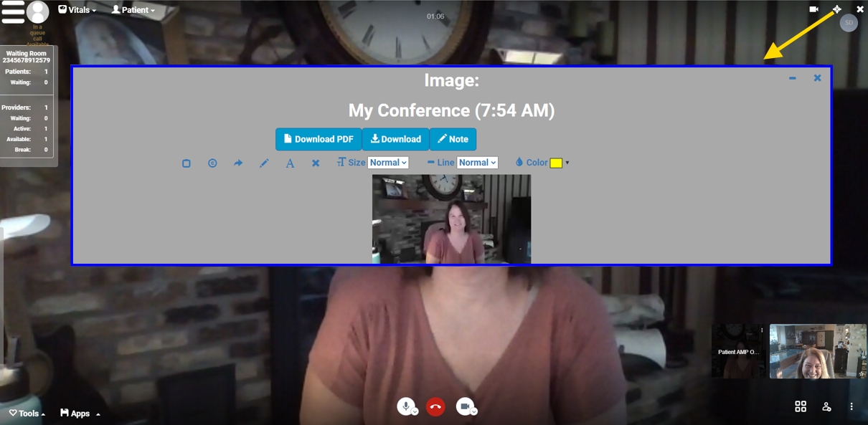The height and width of the screenshot is (425, 868).
Task: Select the text annotation tool
Action: point(290,163)
